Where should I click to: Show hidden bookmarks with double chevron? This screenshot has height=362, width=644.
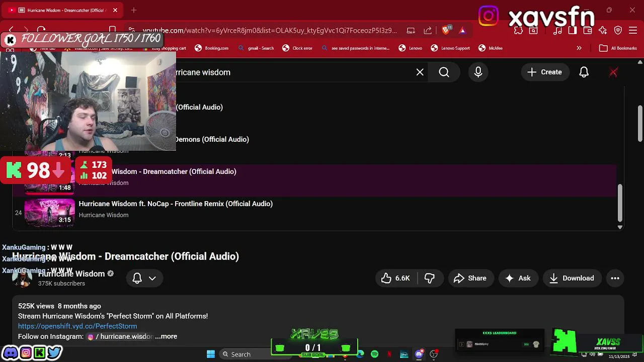click(x=579, y=48)
